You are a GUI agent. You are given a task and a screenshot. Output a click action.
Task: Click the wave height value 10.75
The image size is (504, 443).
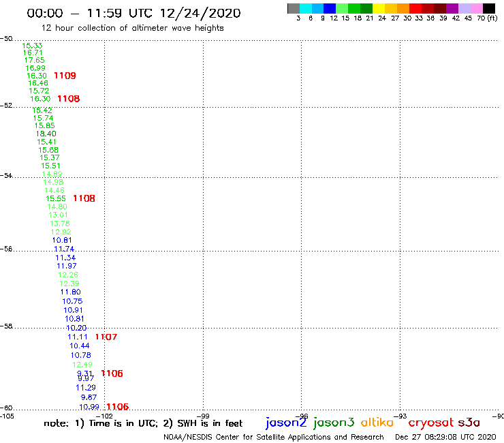point(72,301)
